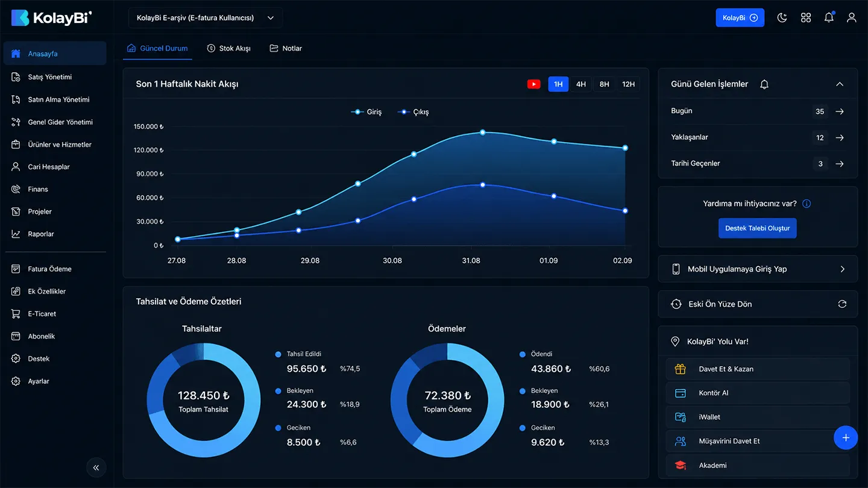Image resolution: width=868 pixels, height=488 pixels.
Task: Click the blue KolayBi button
Action: [x=740, y=17]
